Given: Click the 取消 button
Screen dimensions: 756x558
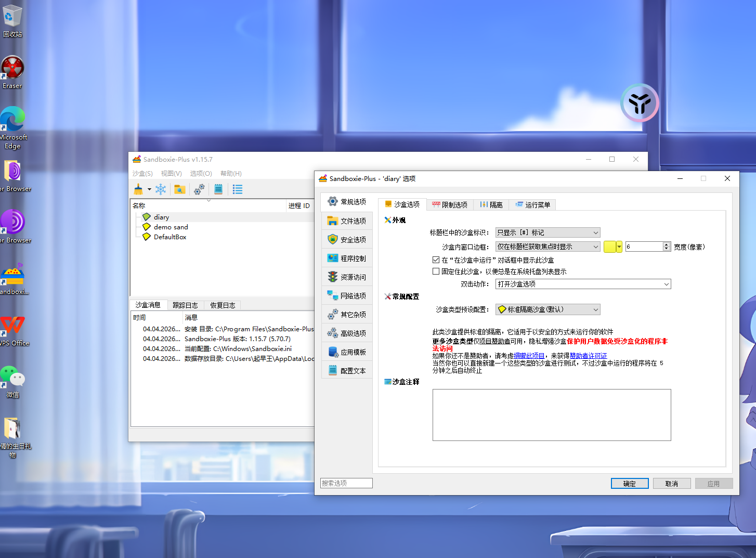Looking at the screenshot, I should click(x=672, y=484).
